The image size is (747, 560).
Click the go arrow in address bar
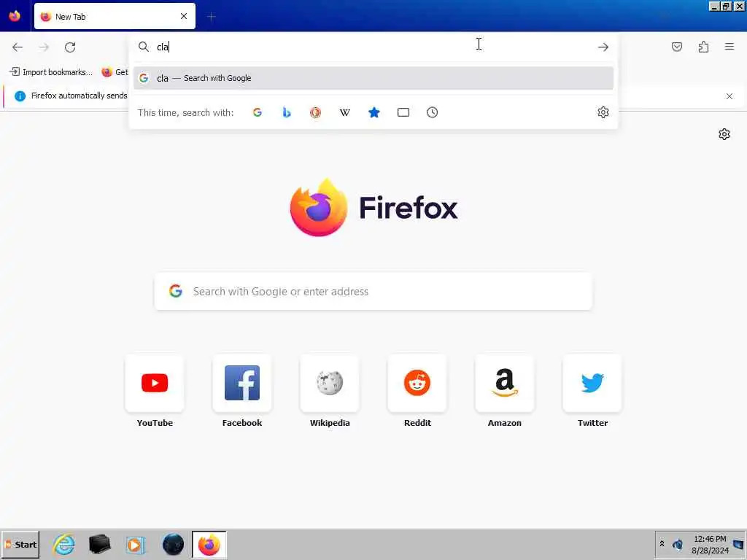pyautogui.click(x=603, y=47)
